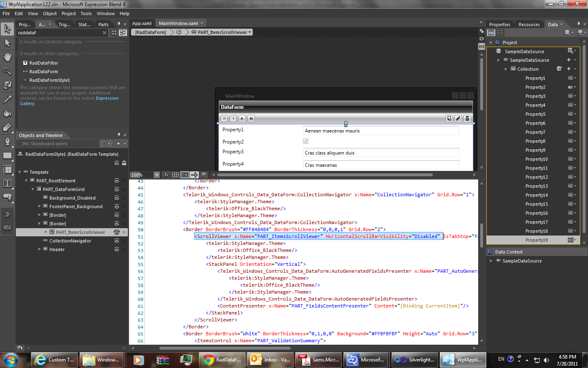Open the Assets chevron in the toolbar

[x=7, y=214]
